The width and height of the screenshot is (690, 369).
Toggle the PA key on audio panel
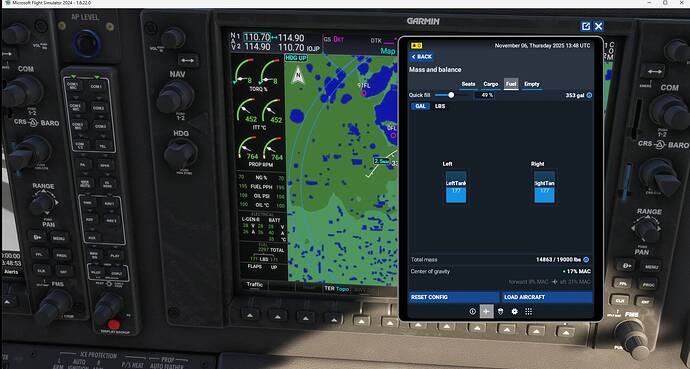tap(83, 164)
